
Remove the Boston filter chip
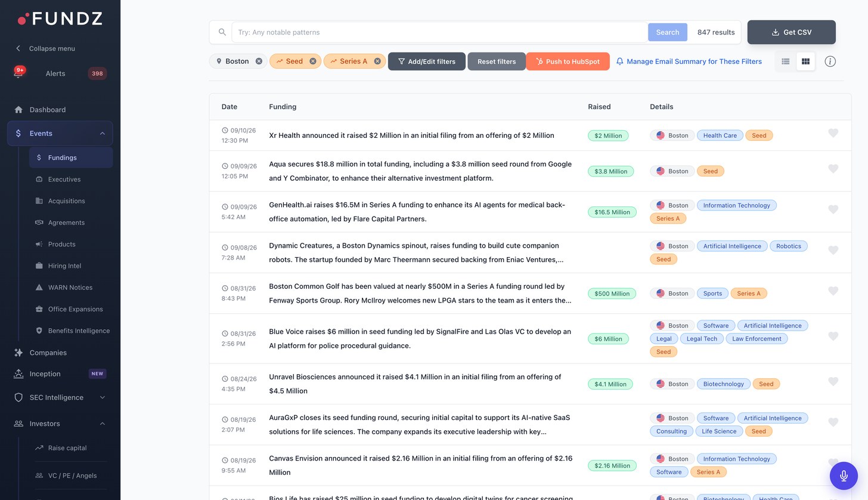pyautogui.click(x=259, y=61)
